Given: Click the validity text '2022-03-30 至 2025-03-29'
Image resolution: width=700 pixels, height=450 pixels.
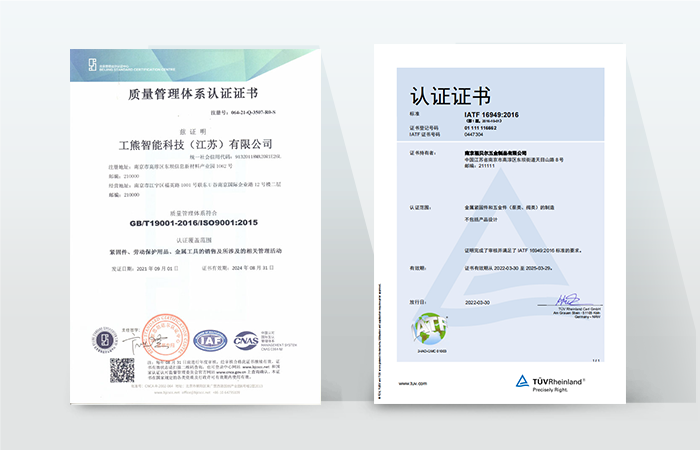Looking at the screenshot, I should (523, 268).
